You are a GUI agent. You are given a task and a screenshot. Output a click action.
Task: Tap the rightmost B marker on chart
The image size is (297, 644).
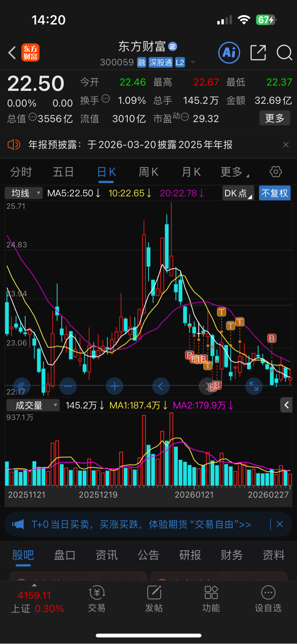272,338
